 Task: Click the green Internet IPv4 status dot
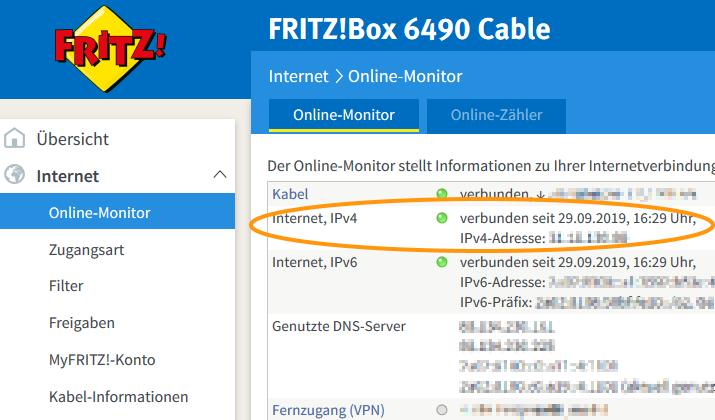click(x=442, y=217)
